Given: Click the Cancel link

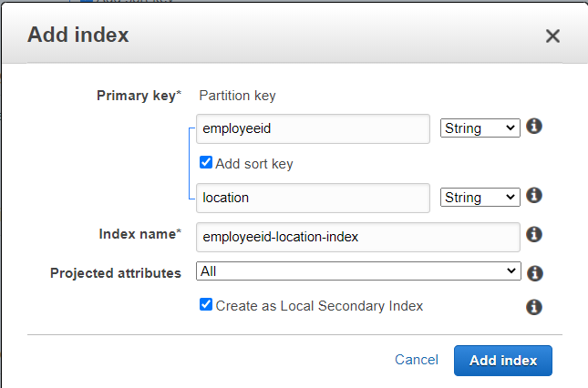Looking at the screenshot, I should click(x=417, y=360).
